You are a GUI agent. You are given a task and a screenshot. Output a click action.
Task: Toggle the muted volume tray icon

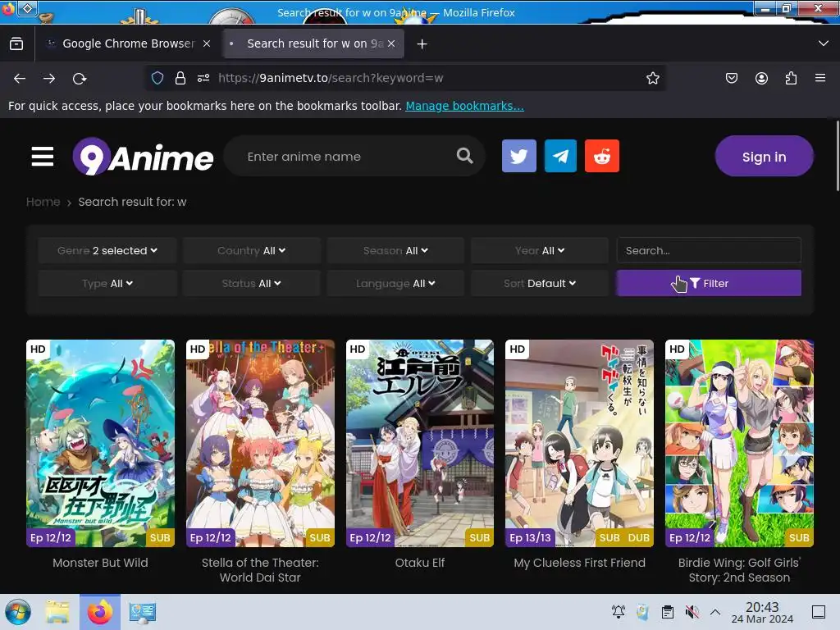coord(692,612)
